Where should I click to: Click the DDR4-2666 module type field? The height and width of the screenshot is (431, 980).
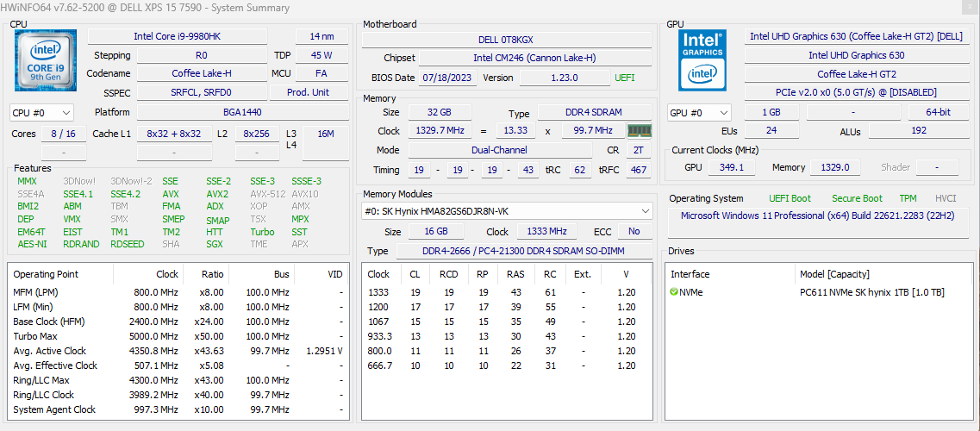tap(524, 251)
